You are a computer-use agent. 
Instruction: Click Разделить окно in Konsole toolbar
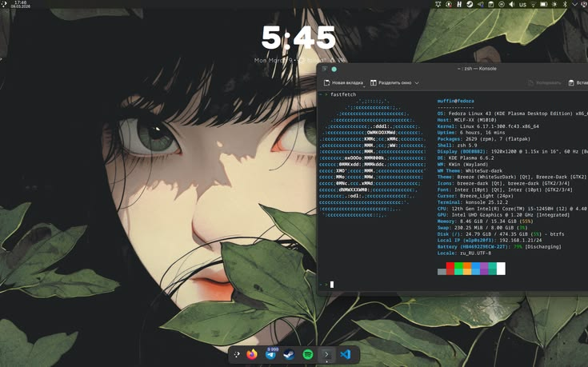(390, 83)
